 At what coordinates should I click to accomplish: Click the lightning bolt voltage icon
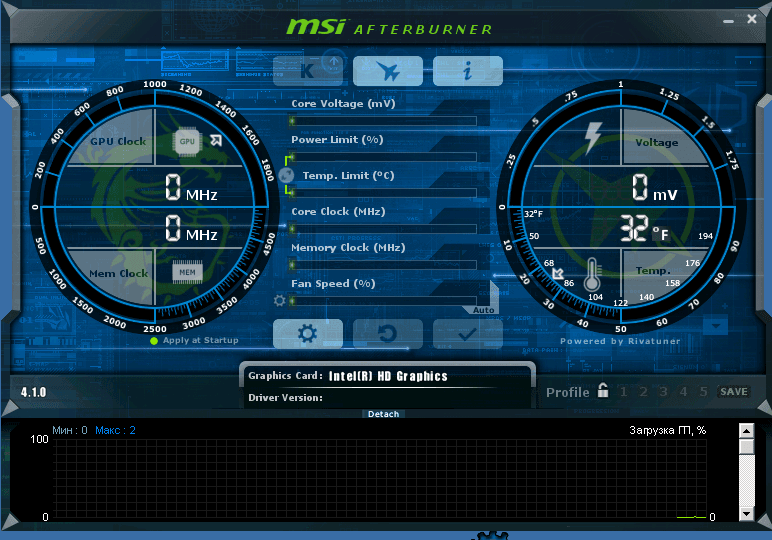pyautogui.click(x=593, y=138)
